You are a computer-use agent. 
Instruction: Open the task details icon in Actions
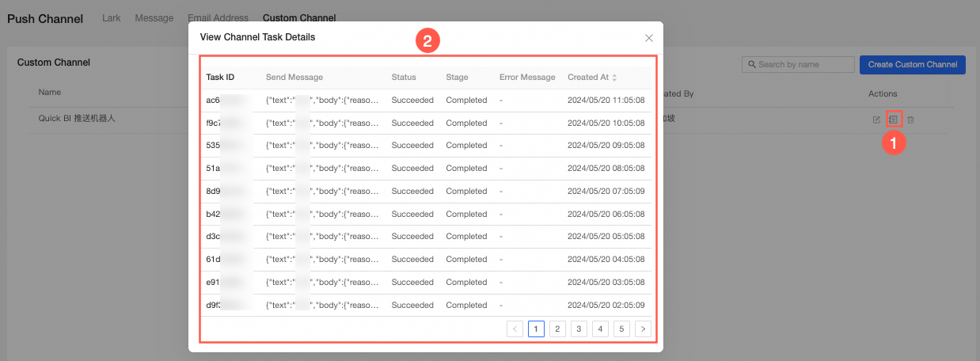pos(893,120)
